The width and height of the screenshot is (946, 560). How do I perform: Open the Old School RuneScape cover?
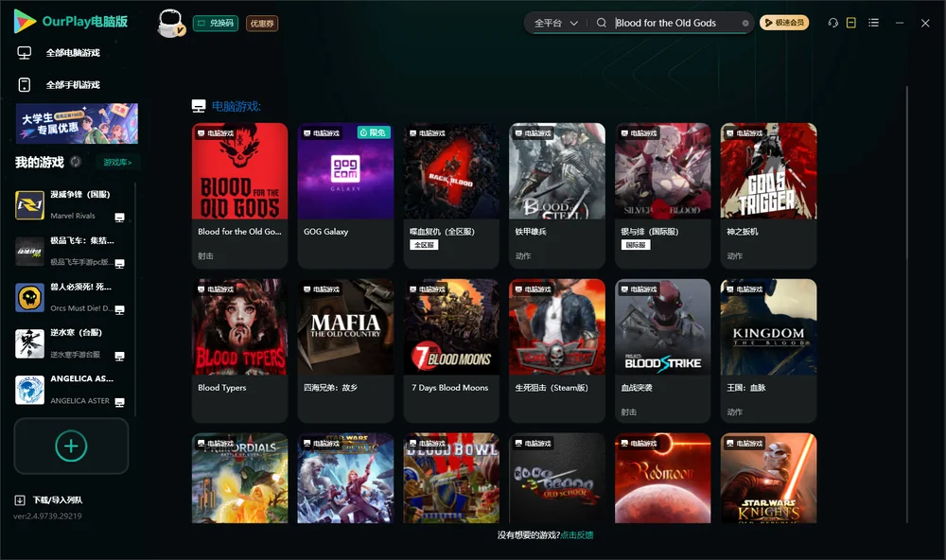pyautogui.click(x=557, y=478)
